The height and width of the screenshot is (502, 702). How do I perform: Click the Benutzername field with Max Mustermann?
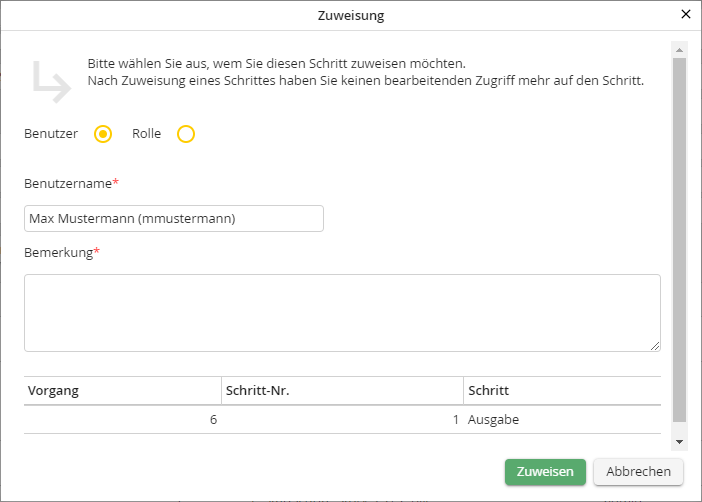[x=173, y=218]
